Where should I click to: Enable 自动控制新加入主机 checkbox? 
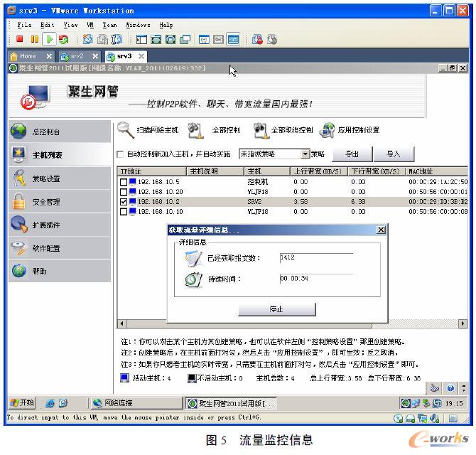(x=120, y=154)
